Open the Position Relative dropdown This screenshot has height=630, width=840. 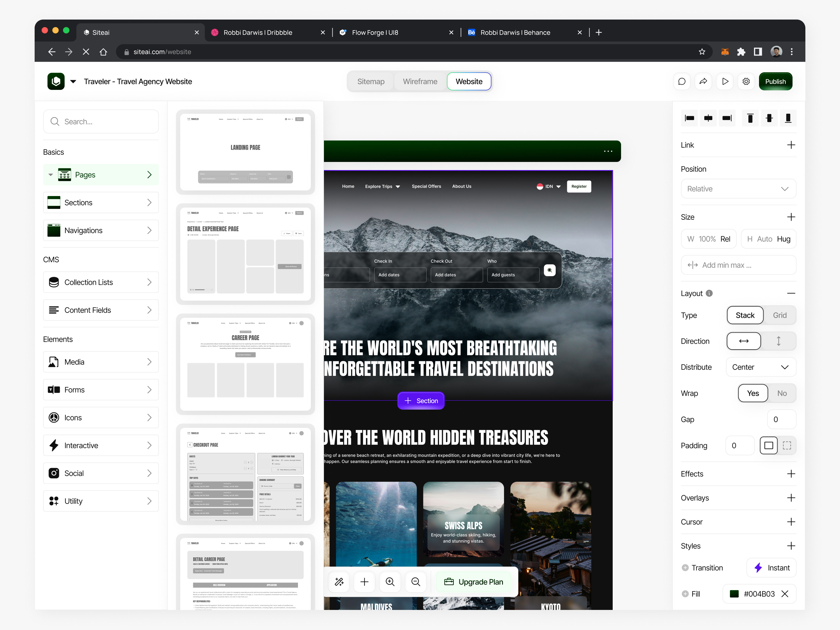(x=738, y=188)
